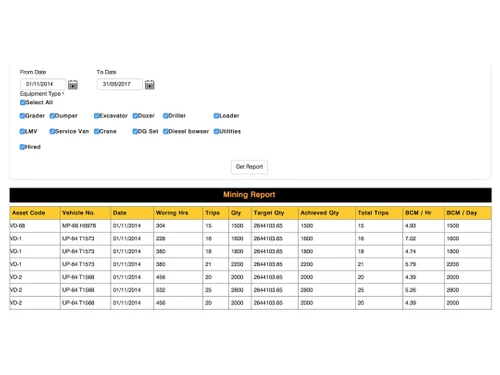Click the 4.93 BCM per hour value

point(423,226)
